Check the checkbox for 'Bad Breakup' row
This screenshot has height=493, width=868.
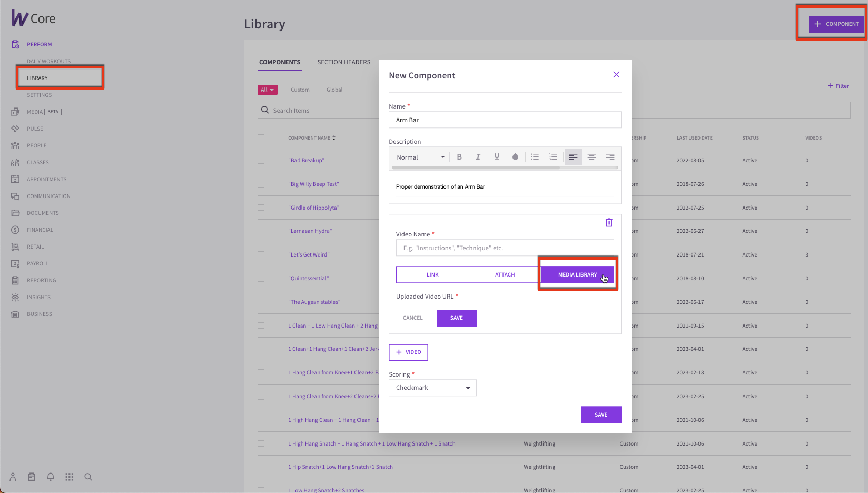coord(261,160)
